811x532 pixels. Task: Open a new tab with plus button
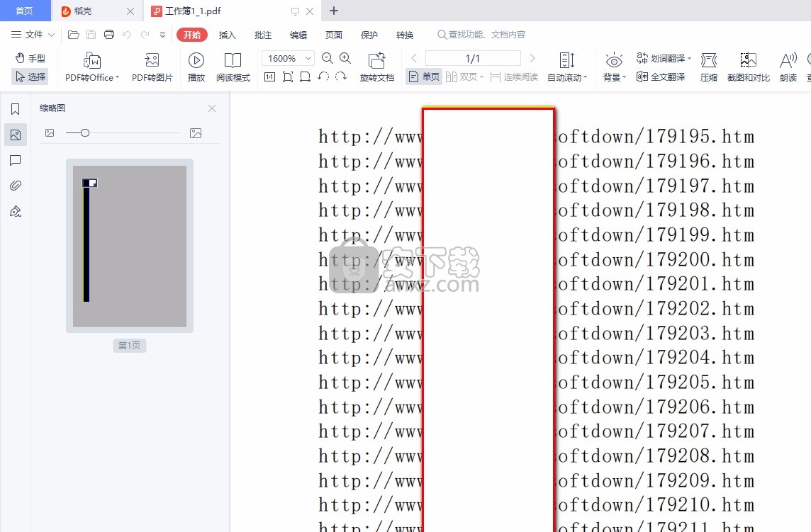click(x=334, y=11)
